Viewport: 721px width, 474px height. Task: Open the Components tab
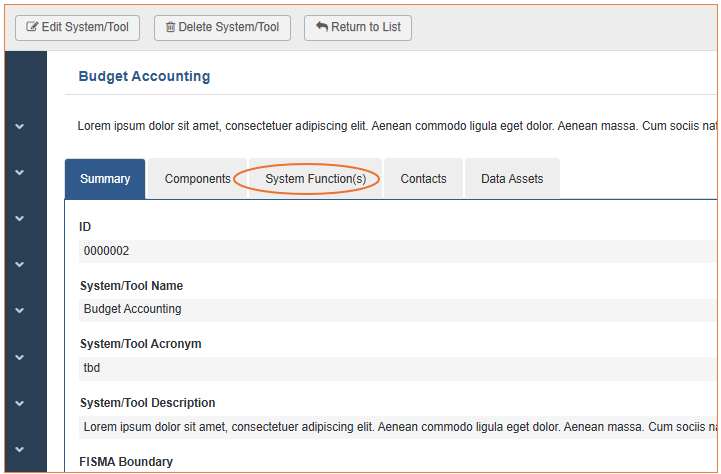197,179
